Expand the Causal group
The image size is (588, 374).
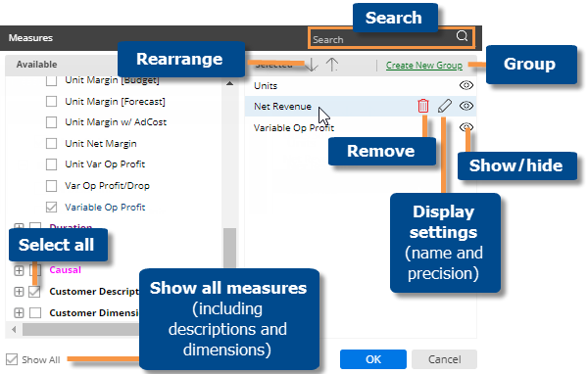pos(19,270)
